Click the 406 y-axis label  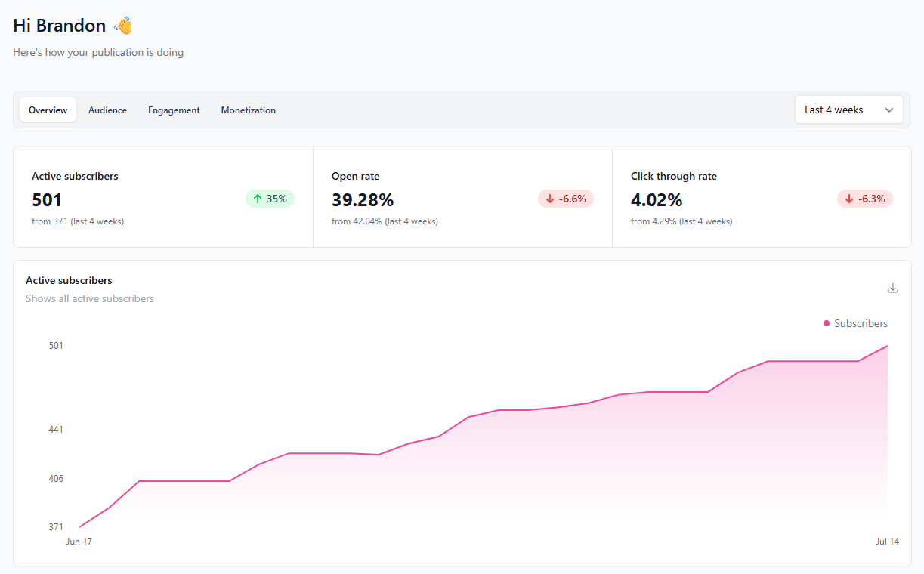pos(56,479)
